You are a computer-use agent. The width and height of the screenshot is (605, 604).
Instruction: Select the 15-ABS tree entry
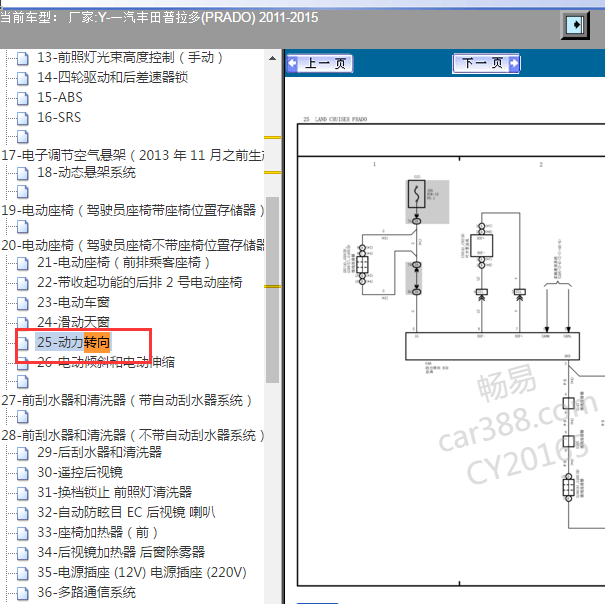tap(60, 98)
